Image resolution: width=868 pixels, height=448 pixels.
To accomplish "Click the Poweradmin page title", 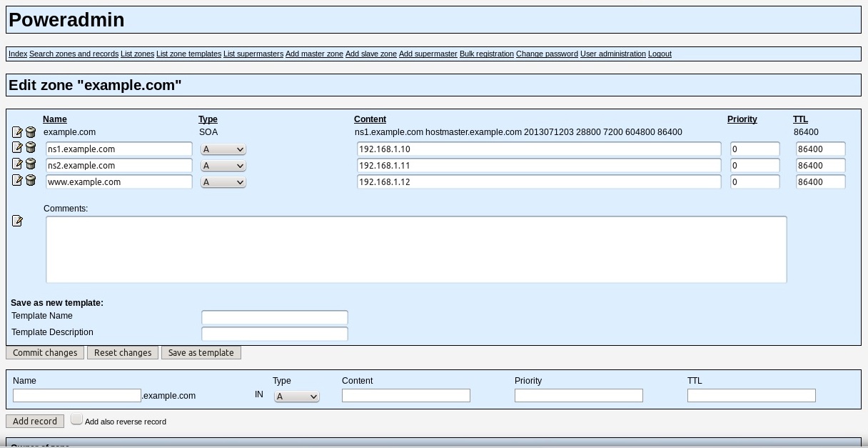I will point(66,20).
